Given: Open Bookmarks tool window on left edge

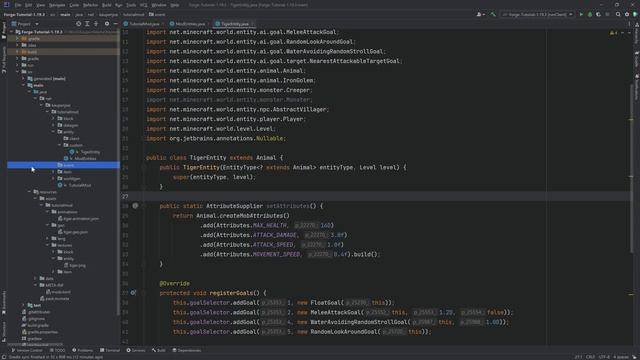Looking at the screenshot, I should [4, 302].
